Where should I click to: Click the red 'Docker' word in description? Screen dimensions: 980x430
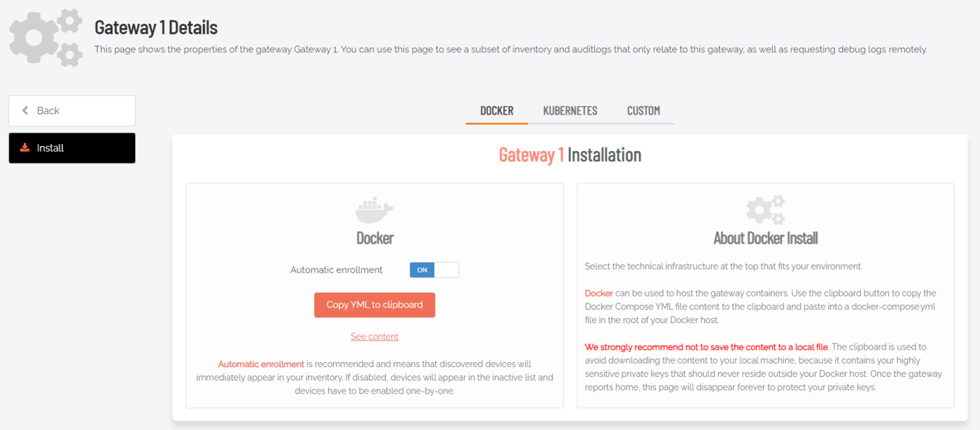(598, 293)
